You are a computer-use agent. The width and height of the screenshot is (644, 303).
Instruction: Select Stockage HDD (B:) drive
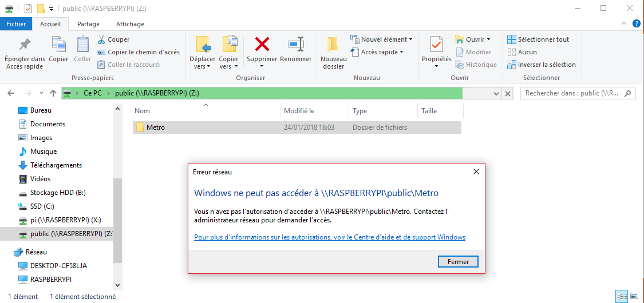coord(57,193)
